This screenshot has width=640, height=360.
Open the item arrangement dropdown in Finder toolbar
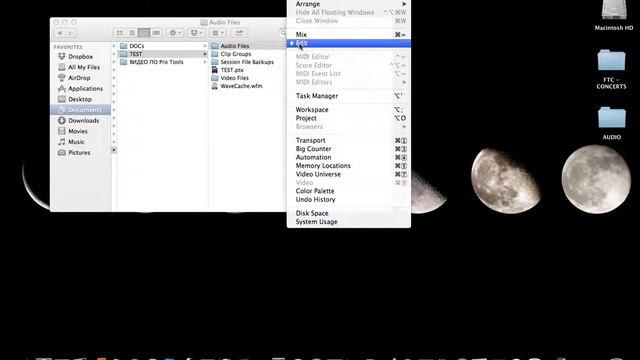[218, 33]
